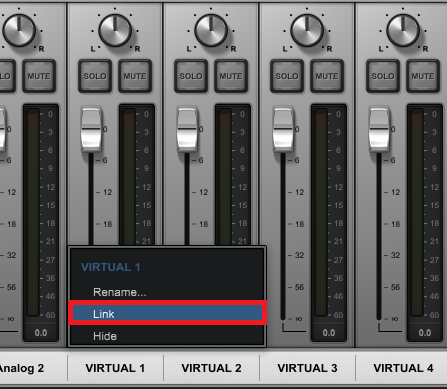
Task: Click the VIRTUAL 1 channel name label
Action: 115,368
